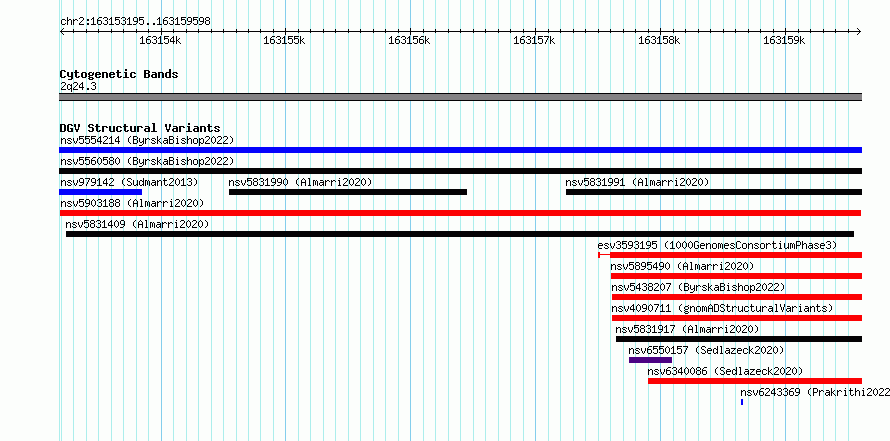This screenshot has width=890, height=441.
Task: Open the nsv5831991 (Almarri2020) label
Action: tap(637, 182)
